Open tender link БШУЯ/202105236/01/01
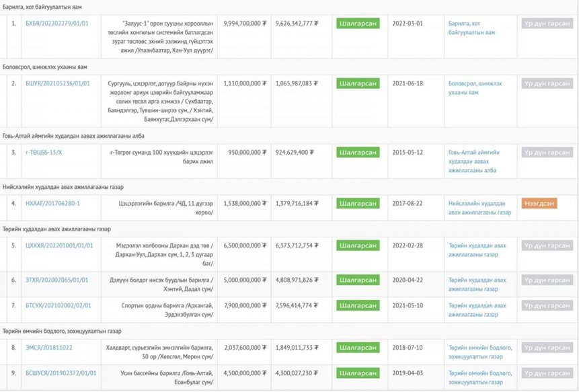 (x=56, y=83)
